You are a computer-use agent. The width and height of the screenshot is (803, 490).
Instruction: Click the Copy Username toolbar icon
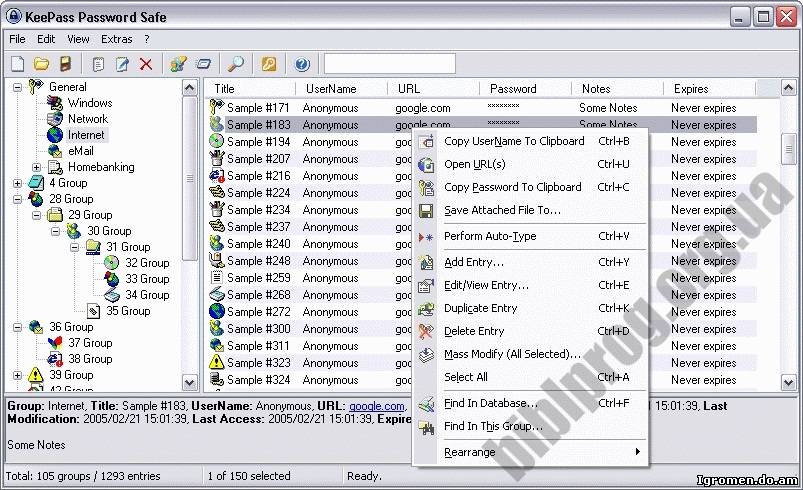tap(178, 64)
